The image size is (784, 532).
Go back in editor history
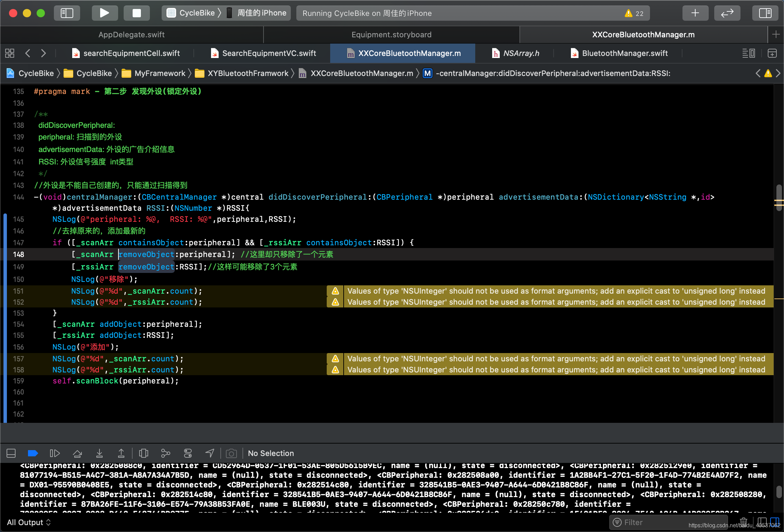pos(28,53)
